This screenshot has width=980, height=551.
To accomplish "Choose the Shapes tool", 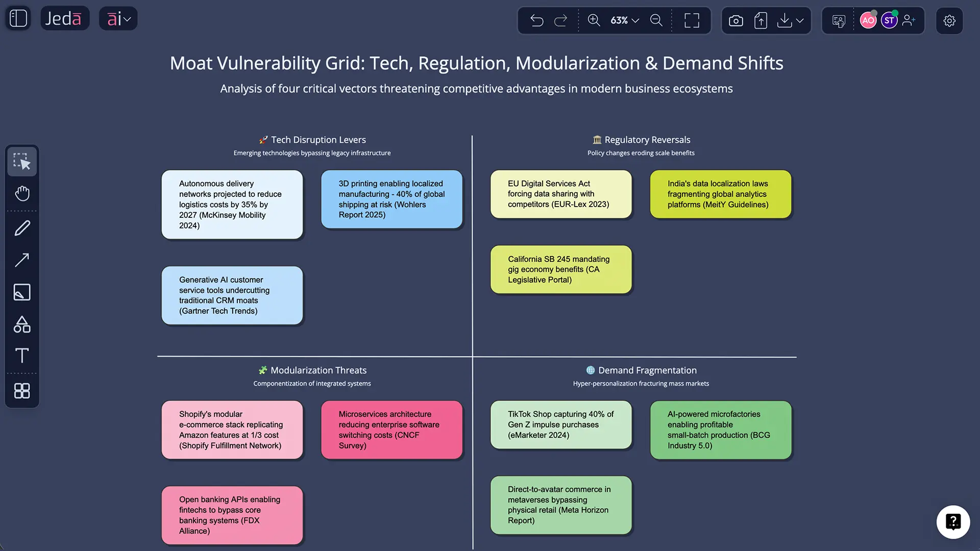I will click(x=22, y=324).
